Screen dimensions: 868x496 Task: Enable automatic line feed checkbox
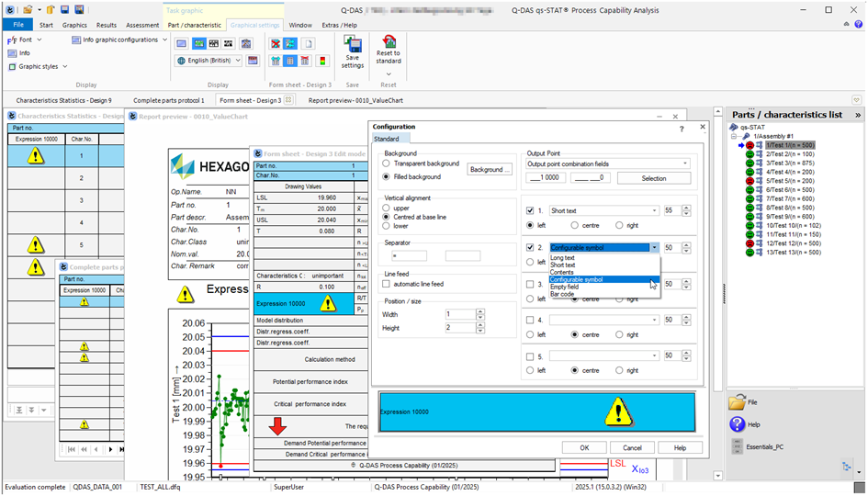click(386, 284)
